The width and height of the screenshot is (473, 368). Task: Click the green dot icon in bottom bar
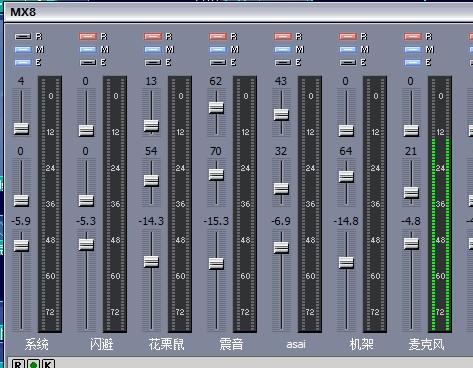point(33,364)
